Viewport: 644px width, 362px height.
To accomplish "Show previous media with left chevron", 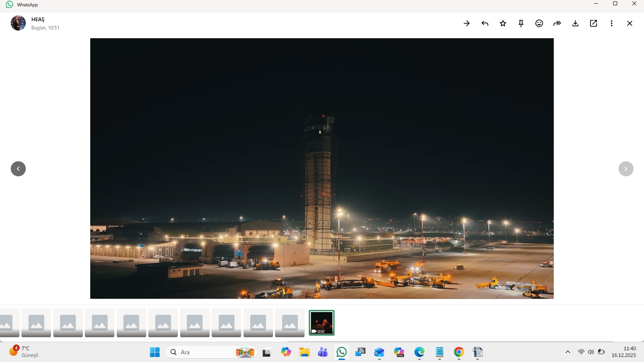I will pos(18,169).
